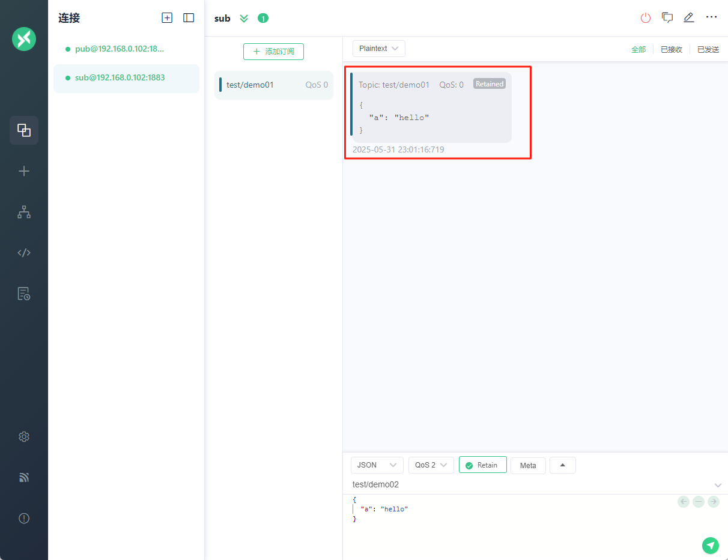This screenshot has height=560, width=728.
Task: Collapse sub connection details double-chevron
Action: 244,18
